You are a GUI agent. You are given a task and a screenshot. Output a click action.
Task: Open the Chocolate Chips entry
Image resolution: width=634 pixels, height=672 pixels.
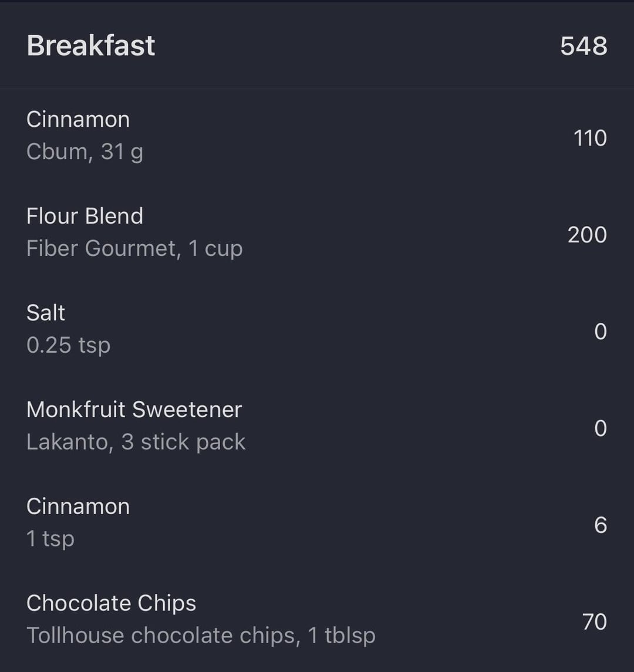[x=111, y=603]
